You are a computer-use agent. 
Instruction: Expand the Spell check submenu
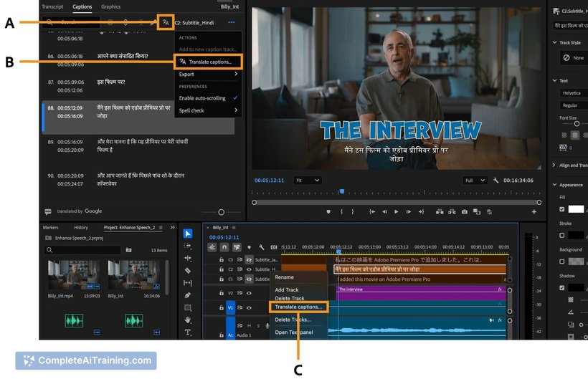click(x=208, y=110)
